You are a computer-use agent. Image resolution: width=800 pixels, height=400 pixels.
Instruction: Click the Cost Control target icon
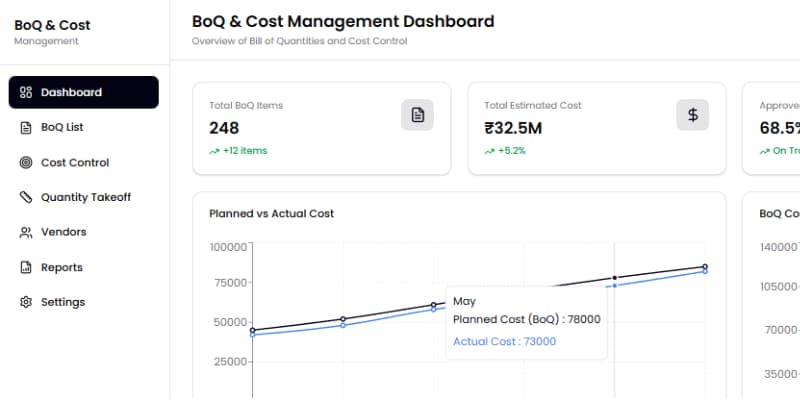tap(26, 163)
